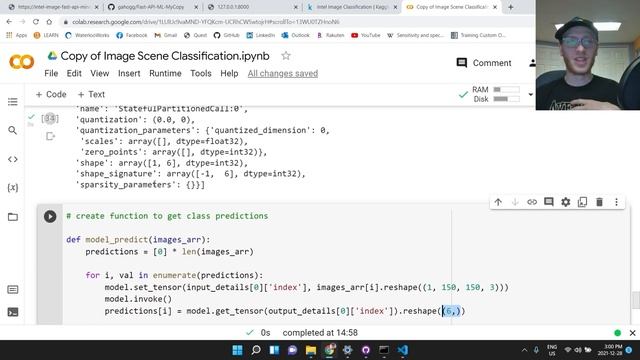
Task: Click the notebook title Copy of Image Scene Classification.ipynb
Action: tap(165, 56)
